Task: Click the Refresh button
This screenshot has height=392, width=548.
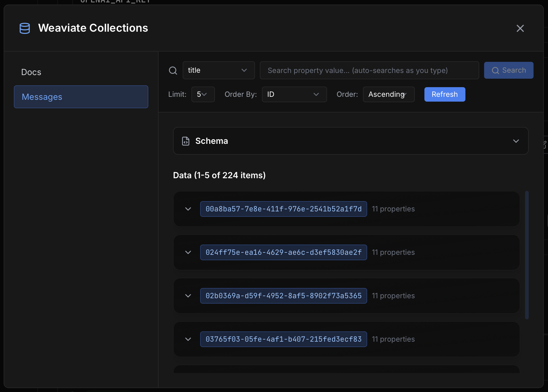Action: tap(444, 95)
